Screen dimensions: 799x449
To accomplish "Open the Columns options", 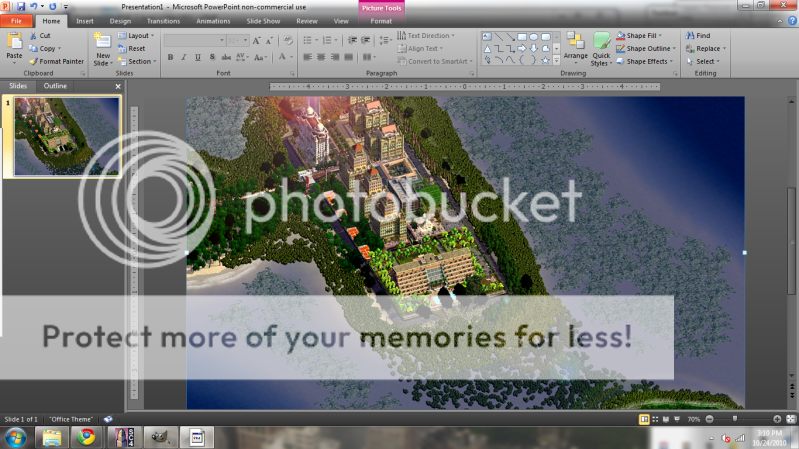I will pyautogui.click(x=369, y=57).
